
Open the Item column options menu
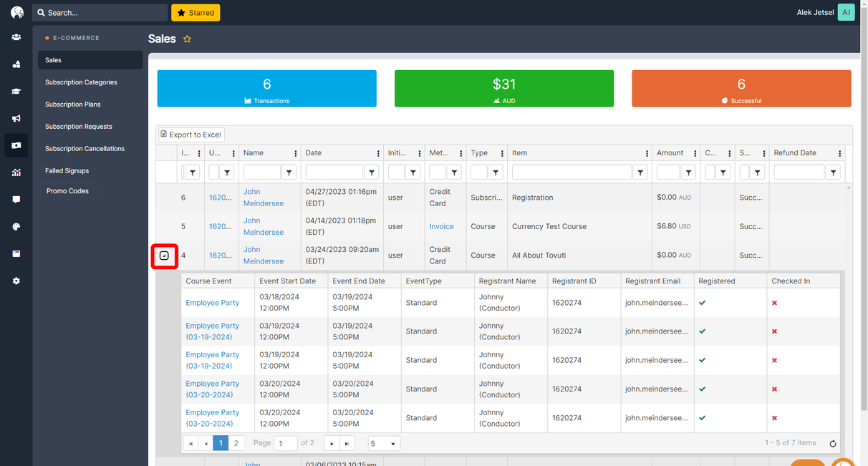pos(645,153)
